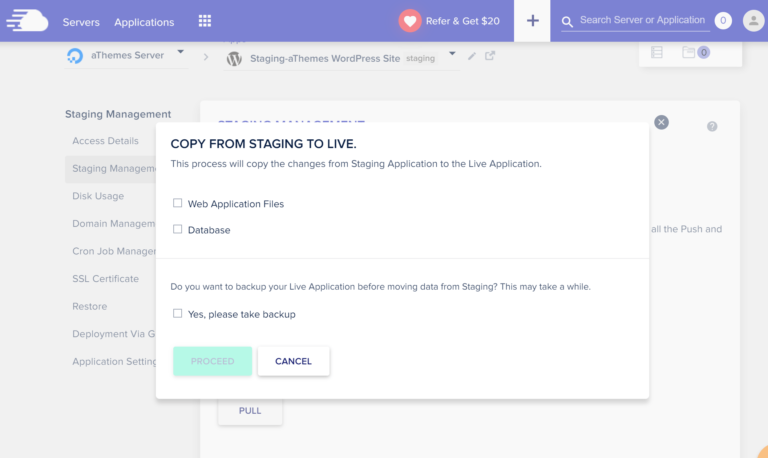
Task: Click the heart Refer icon
Action: (410, 21)
